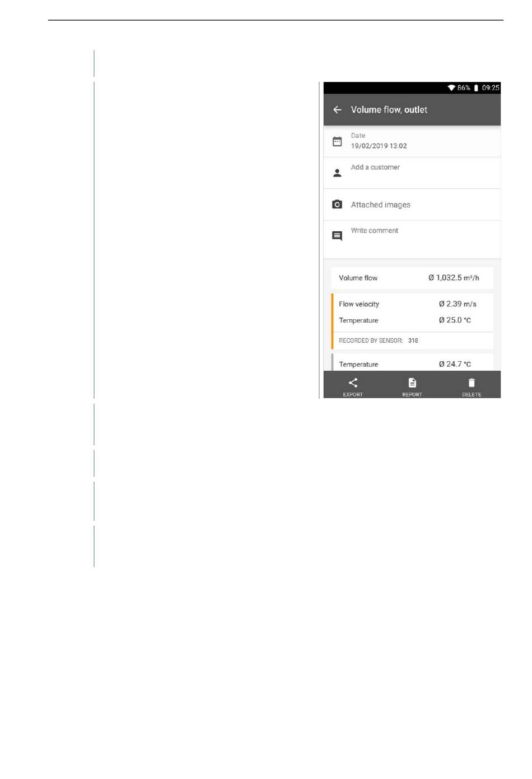
Task: Select the Add a customer field
Action: pos(412,173)
